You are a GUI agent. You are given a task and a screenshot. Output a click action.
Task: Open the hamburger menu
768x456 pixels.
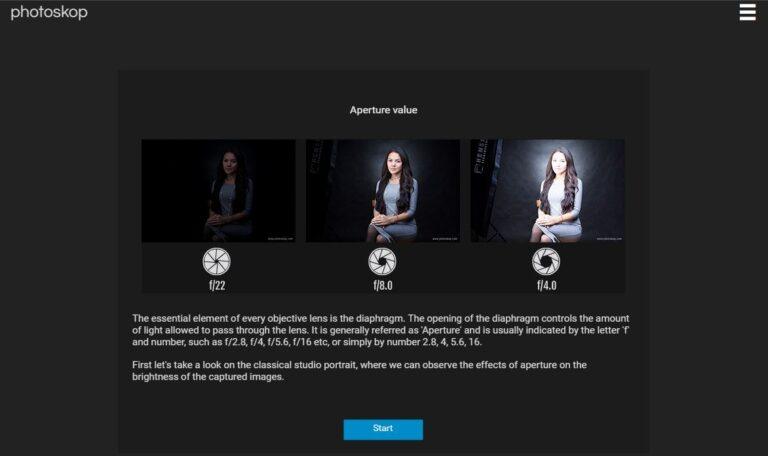(747, 12)
